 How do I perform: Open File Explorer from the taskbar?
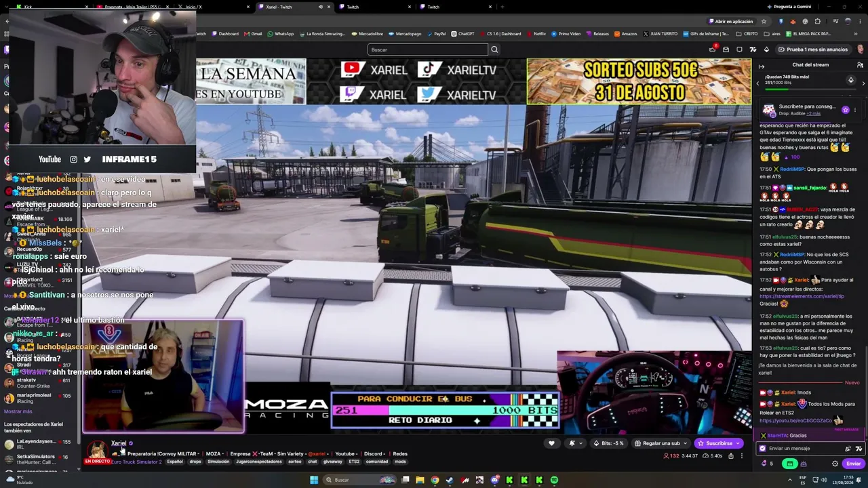coord(420,480)
